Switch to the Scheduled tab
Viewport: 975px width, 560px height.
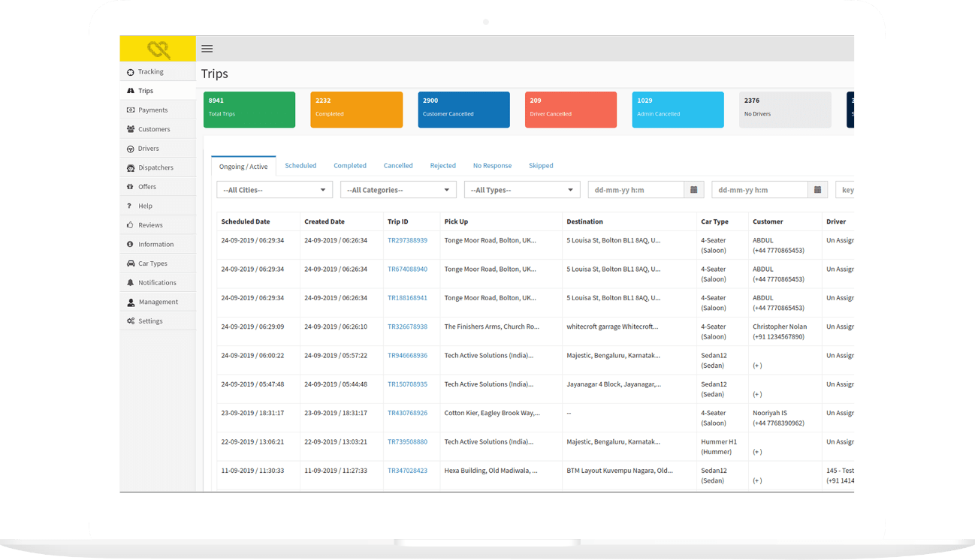(x=300, y=166)
